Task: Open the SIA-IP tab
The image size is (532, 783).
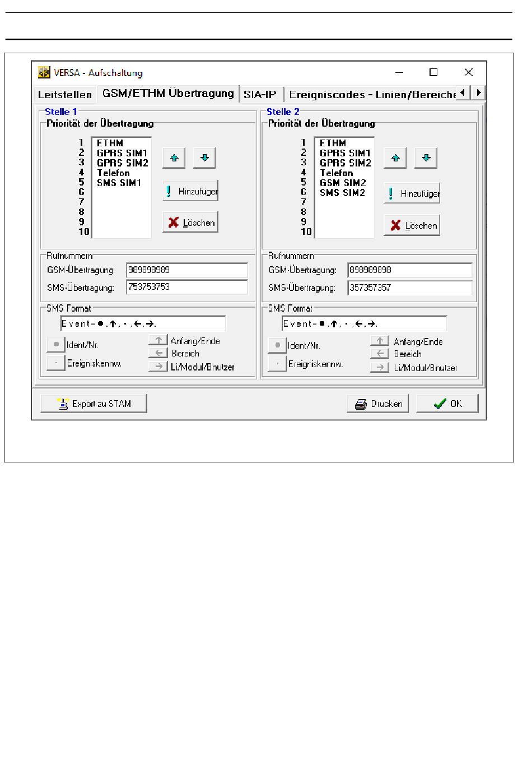Action: click(x=260, y=95)
